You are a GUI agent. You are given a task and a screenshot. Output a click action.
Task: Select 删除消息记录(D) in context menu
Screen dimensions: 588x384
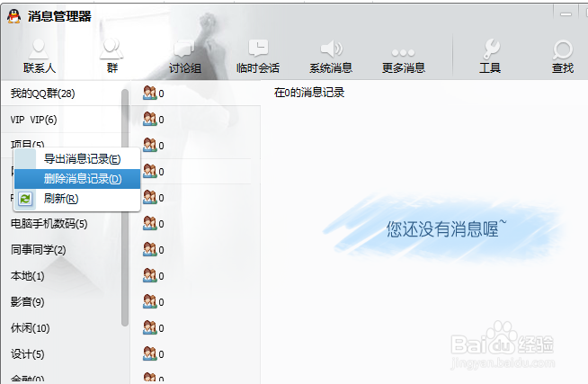click(x=77, y=179)
